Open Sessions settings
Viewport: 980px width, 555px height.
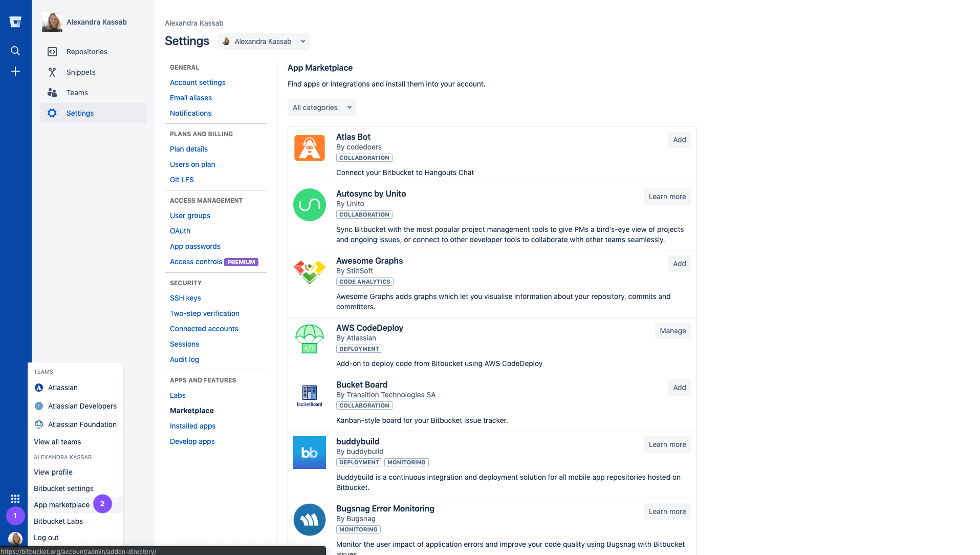coord(184,344)
